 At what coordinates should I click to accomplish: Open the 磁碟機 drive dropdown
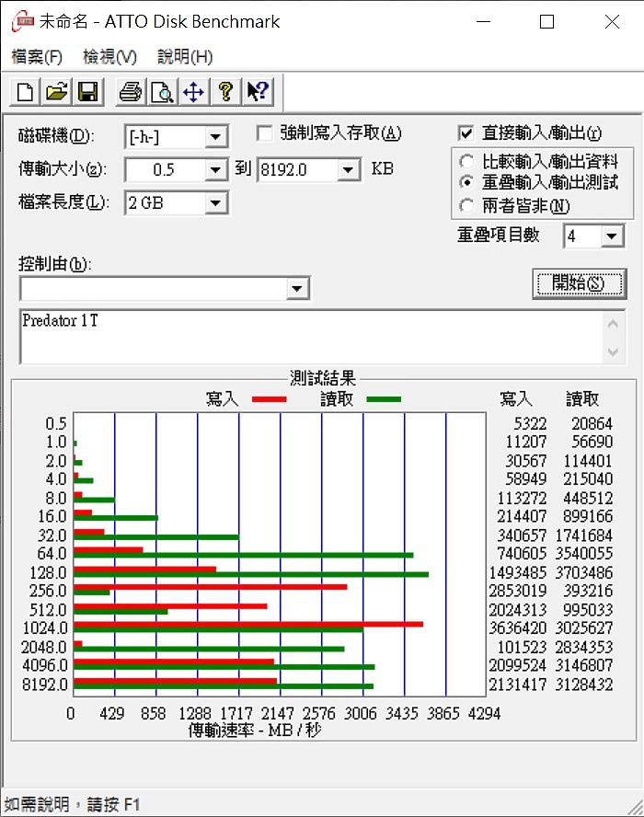pyautogui.click(x=215, y=138)
